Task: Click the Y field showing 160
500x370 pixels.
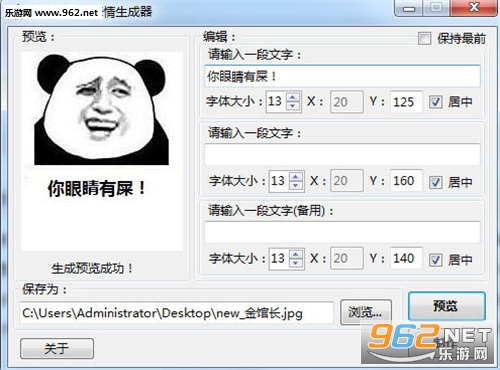Action: (406, 181)
